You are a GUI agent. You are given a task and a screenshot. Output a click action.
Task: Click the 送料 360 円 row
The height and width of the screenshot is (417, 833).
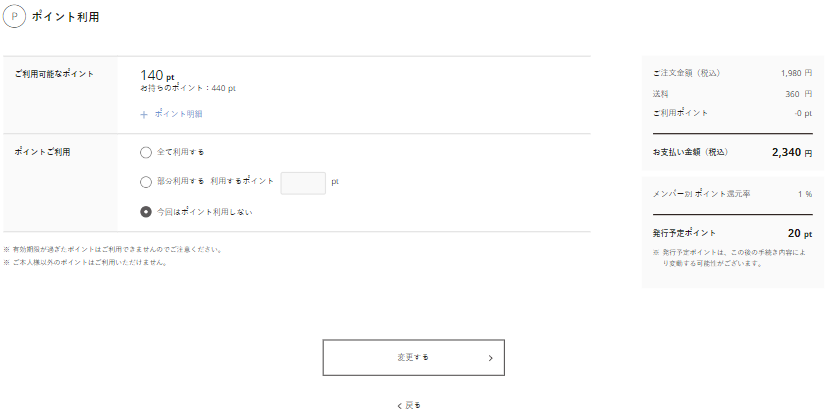click(x=732, y=93)
